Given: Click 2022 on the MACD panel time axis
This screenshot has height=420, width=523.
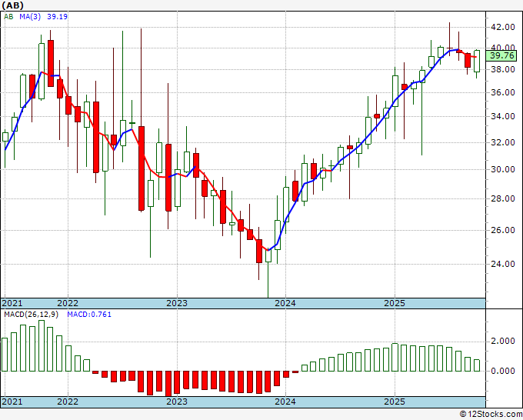Looking at the screenshot, I should click(x=68, y=402).
